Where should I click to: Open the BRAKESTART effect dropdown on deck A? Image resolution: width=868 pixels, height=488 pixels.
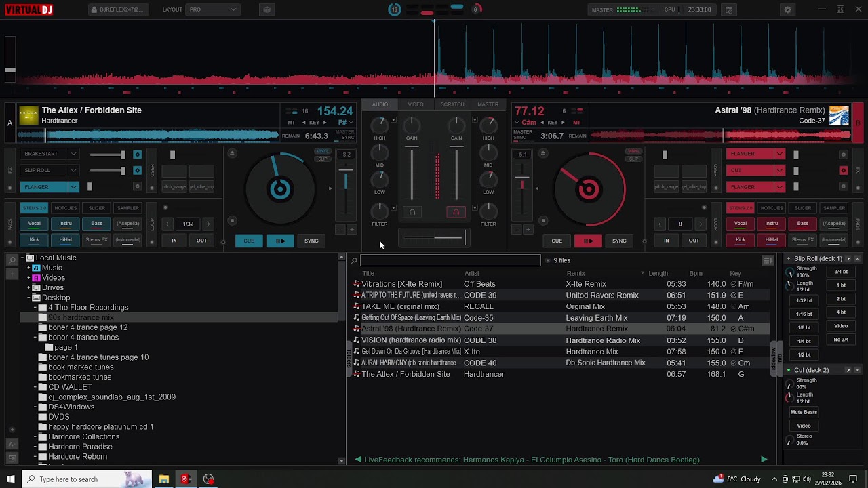coord(73,154)
